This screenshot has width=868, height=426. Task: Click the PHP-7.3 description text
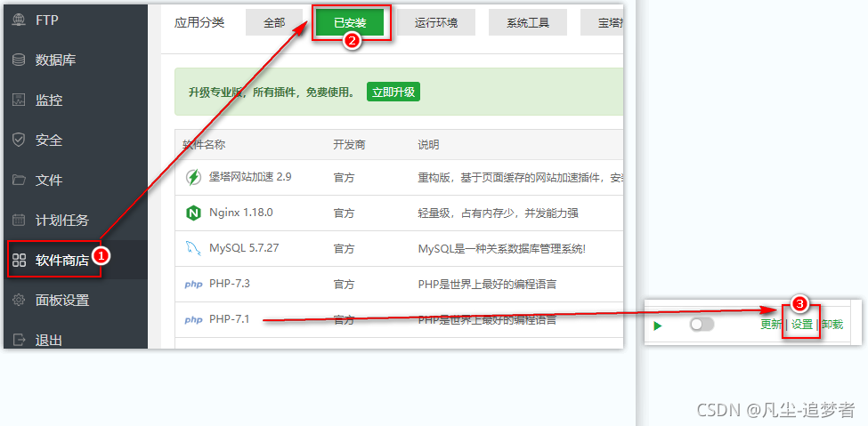click(x=487, y=285)
